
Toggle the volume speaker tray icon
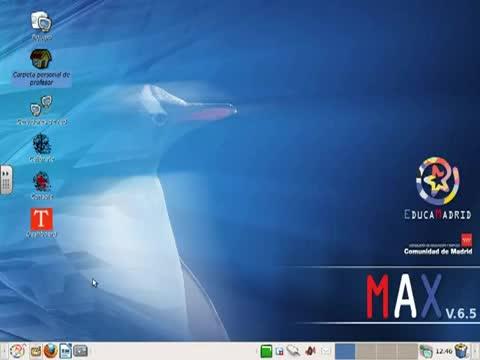pos(310,351)
